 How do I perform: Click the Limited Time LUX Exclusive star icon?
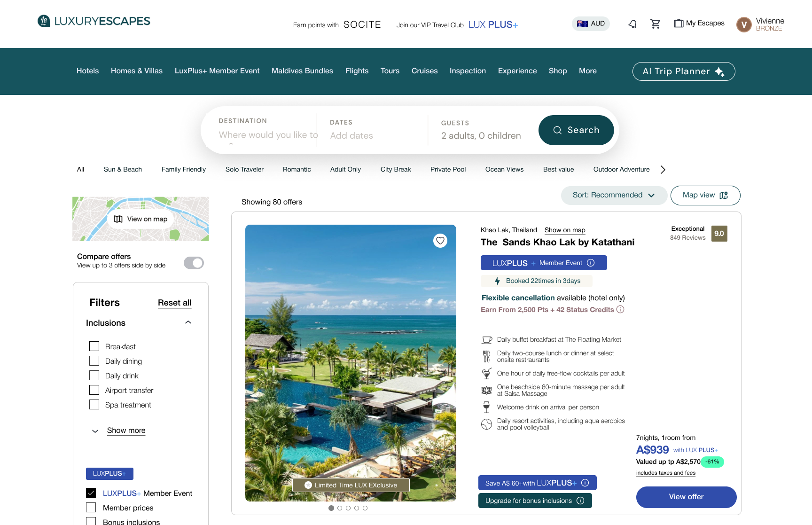pos(308,485)
